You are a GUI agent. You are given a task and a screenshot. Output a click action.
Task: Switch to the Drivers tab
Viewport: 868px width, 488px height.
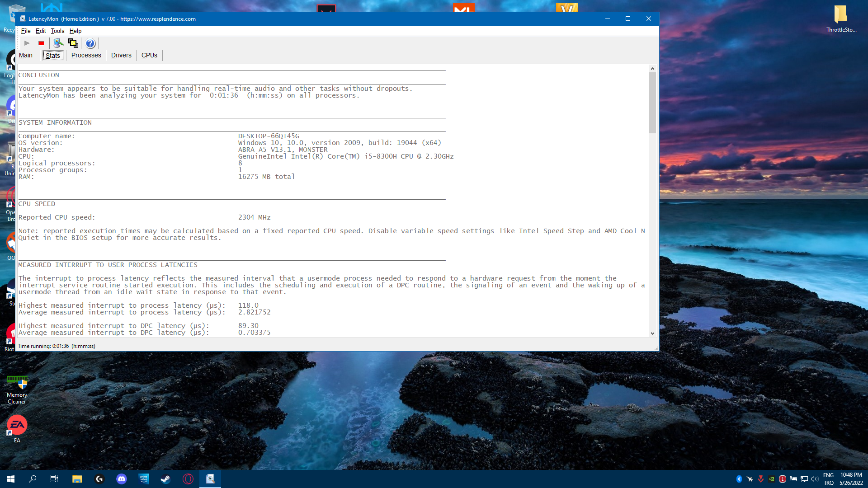pos(121,55)
